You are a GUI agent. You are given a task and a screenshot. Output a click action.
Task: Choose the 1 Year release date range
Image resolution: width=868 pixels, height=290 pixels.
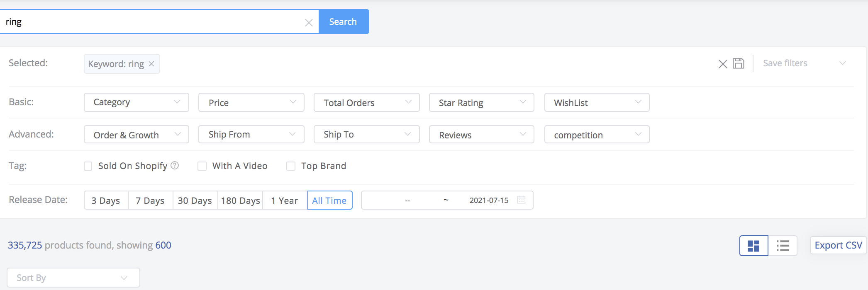click(x=284, y=201)
